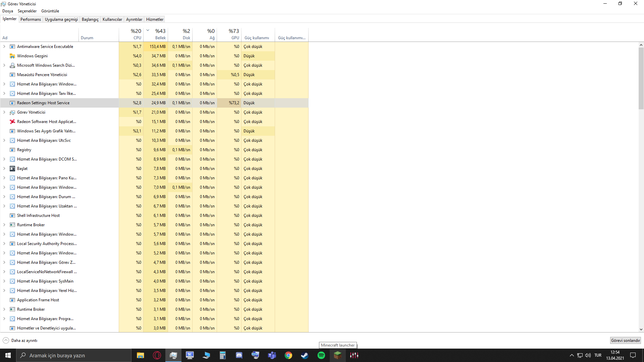The height and width of the screenshot is (362, 644).
Task: Open the Calculator from the taskbar
Action: click(x=222, y=355)
